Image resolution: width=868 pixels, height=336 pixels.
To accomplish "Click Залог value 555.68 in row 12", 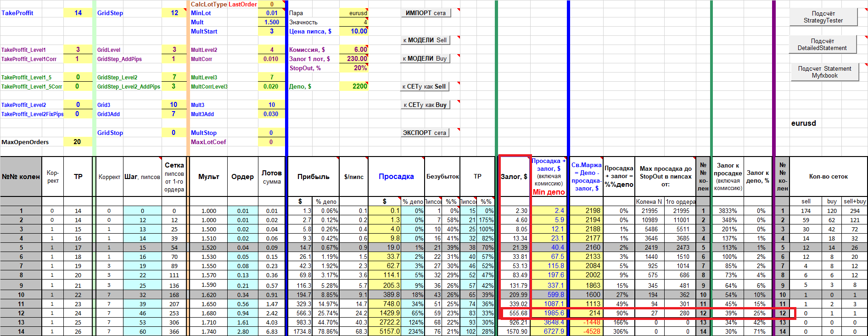I will 514,313.
